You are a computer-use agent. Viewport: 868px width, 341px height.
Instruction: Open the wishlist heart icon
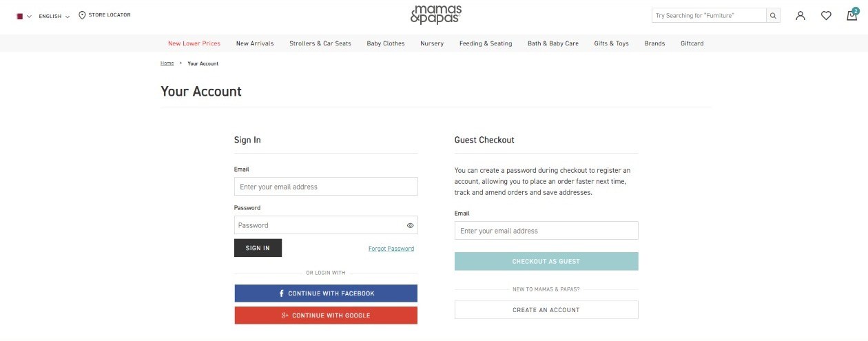(826, 15)
